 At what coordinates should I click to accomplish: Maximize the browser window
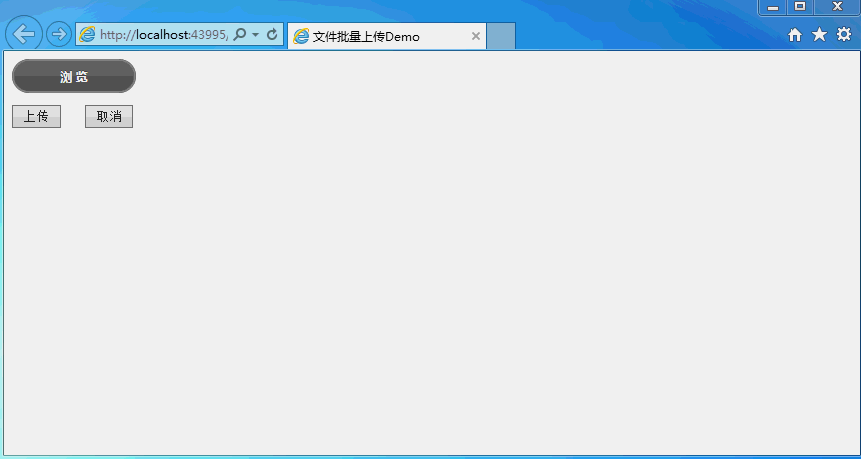799,7
